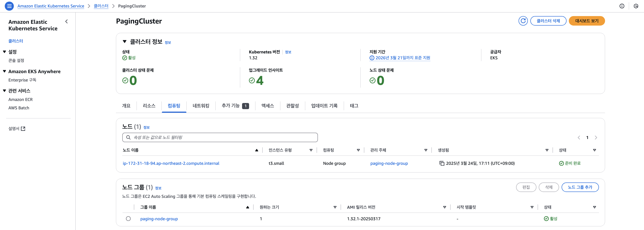Copy the node creation date with copy icon
The width and height of the screenshot is (644, 230).
[x=442, y=163]
